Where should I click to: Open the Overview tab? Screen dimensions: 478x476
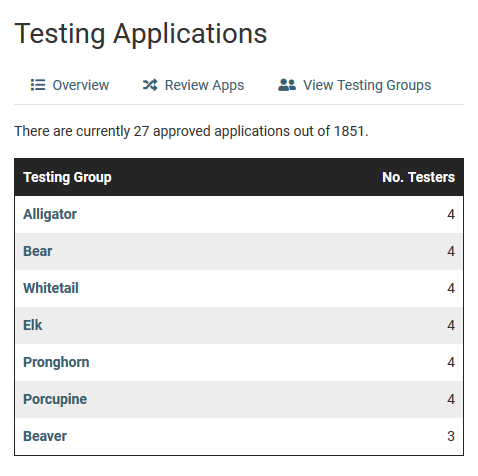(x=70, y=85)
